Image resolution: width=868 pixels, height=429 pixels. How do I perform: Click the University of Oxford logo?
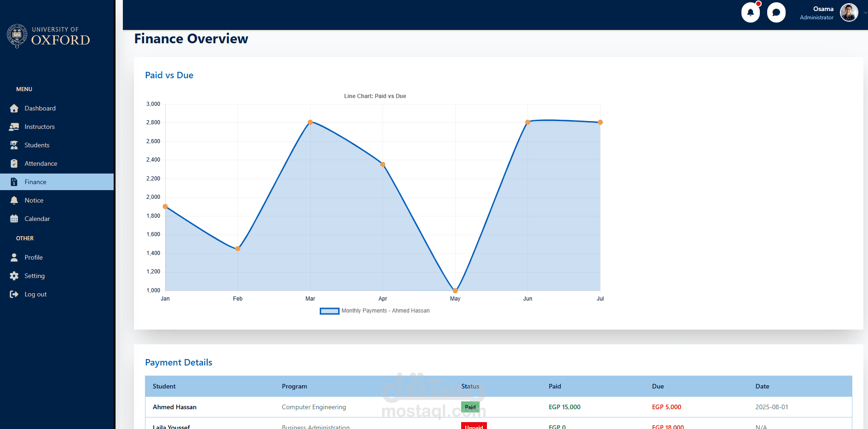49,36
